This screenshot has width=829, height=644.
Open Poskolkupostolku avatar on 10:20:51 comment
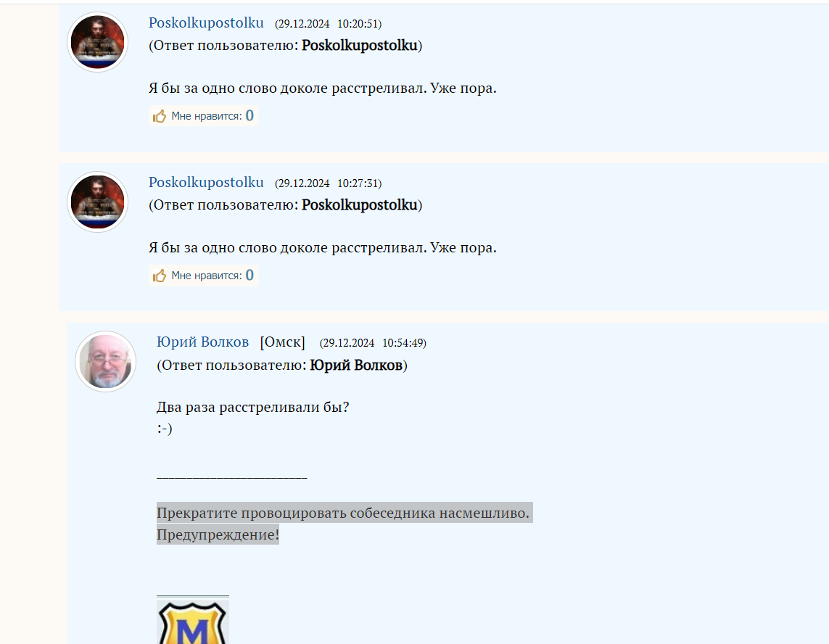click(98, 42)
